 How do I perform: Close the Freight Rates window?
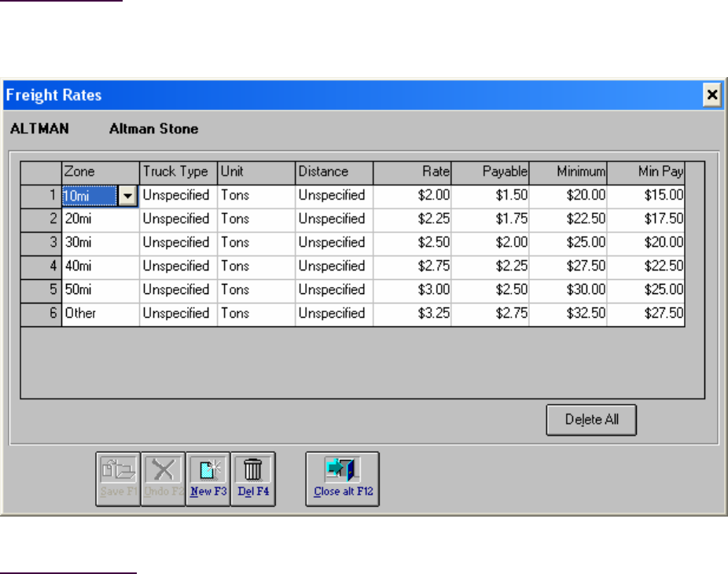click(711, 95)
